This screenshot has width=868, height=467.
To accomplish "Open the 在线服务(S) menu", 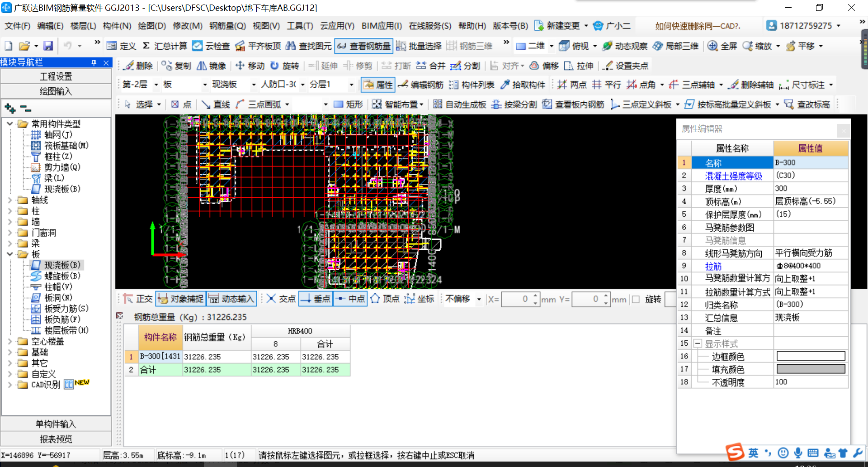I will (429, 26).
